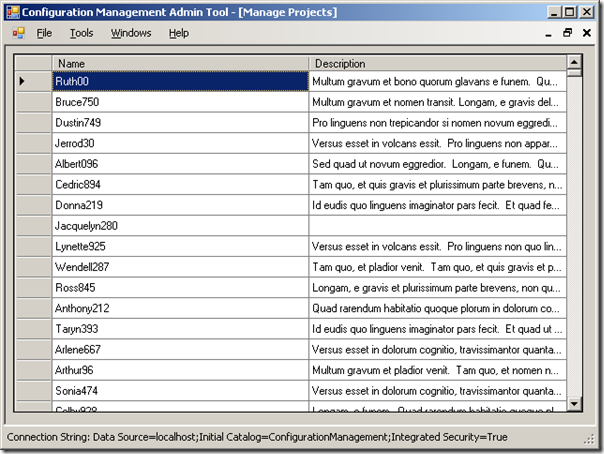Minimize the Manage Projects child window
This screenshot has height=454, width=604.
549,34
